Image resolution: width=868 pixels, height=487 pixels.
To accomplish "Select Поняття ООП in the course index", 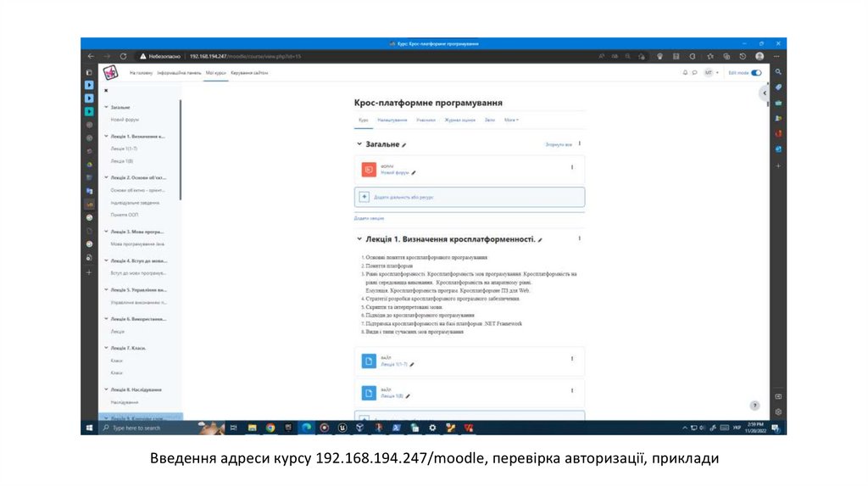I will pyautogui.click(x=125, y=215).
